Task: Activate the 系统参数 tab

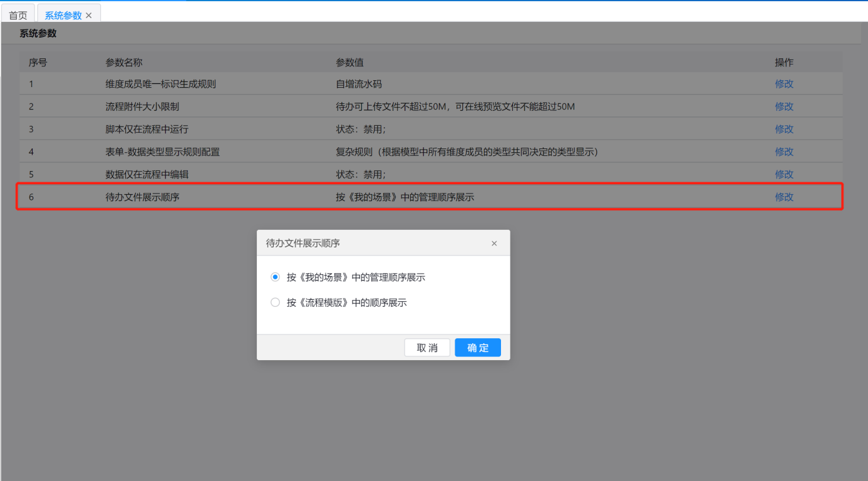Action: coord(63,15)
